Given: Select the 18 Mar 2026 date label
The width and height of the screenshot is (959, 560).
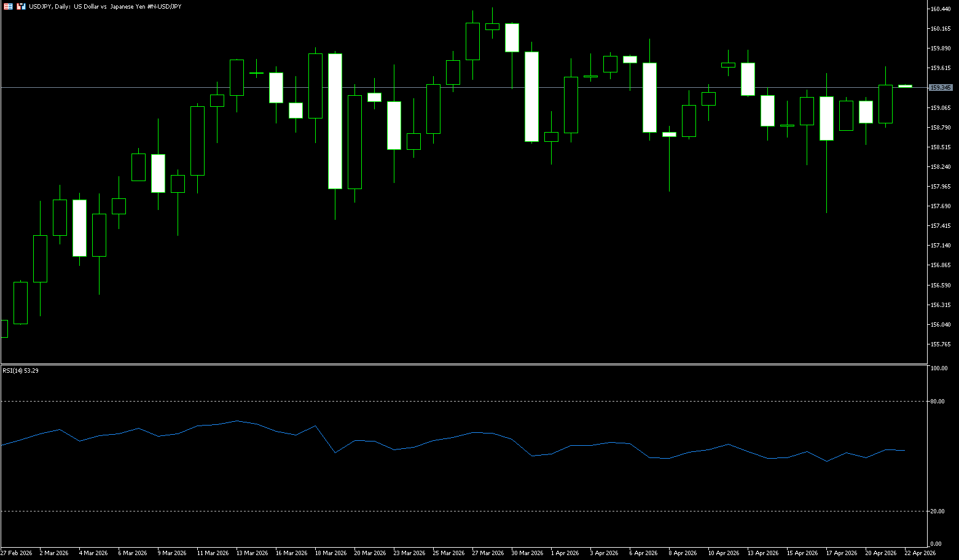Looking at the screenshot, I should pyautogui.click(x=331, y=553).
